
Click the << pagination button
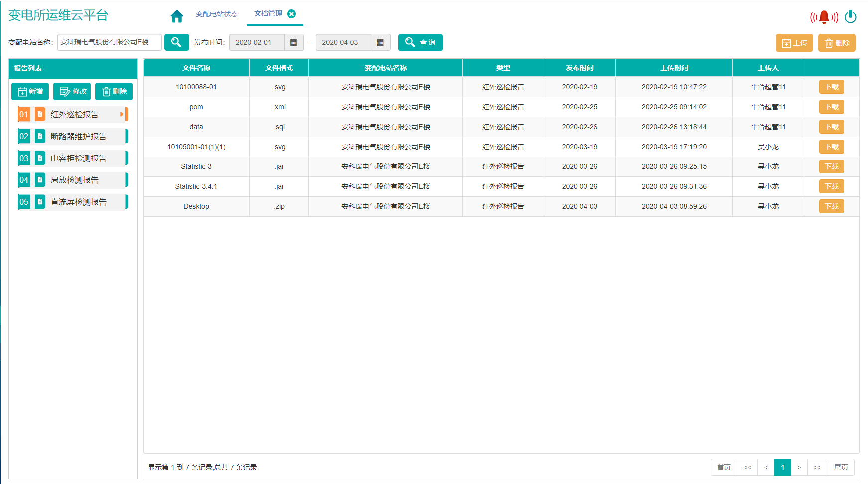tap(747, 467)
